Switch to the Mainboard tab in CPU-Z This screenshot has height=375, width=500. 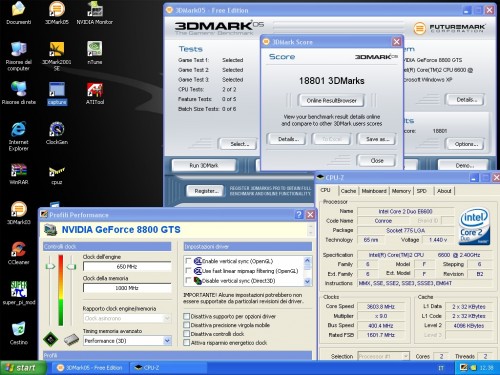pyautogui.click(x=374, y=191)
